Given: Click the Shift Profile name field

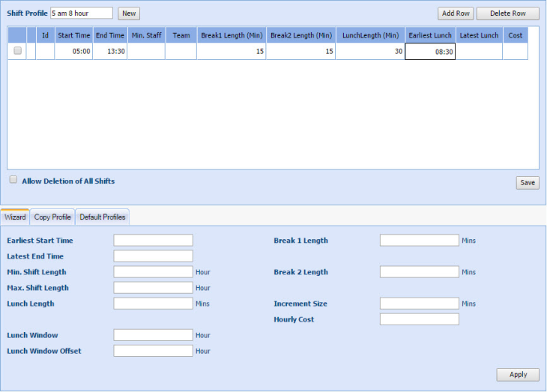Looking at the screenshot, I should pyautogui.click(x=82, y=13).
